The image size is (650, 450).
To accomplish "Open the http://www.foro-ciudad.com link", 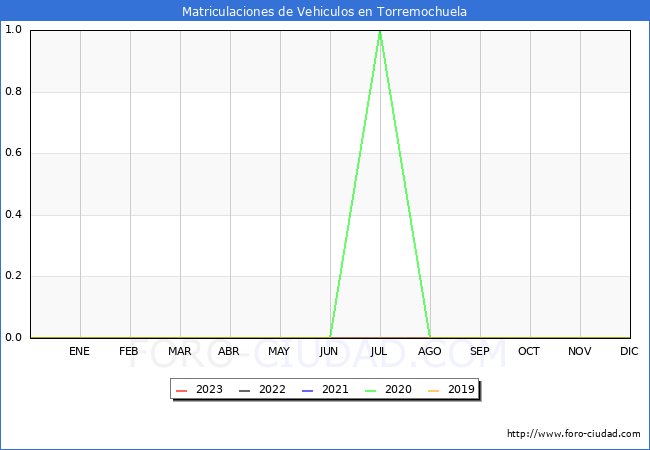I will 574,434.
